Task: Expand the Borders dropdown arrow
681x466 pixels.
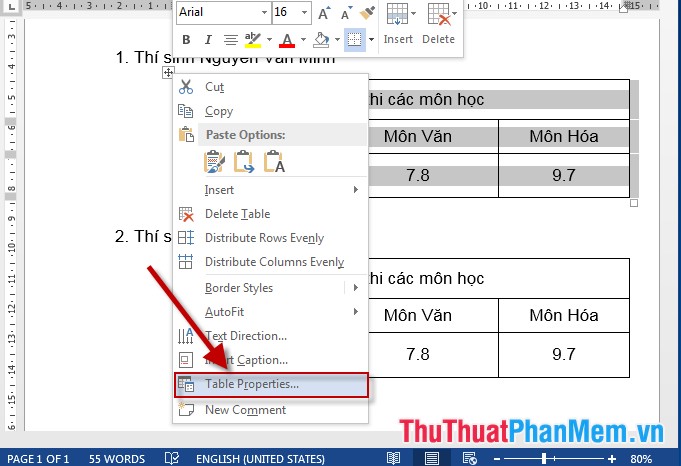Action: click(371, 40)
